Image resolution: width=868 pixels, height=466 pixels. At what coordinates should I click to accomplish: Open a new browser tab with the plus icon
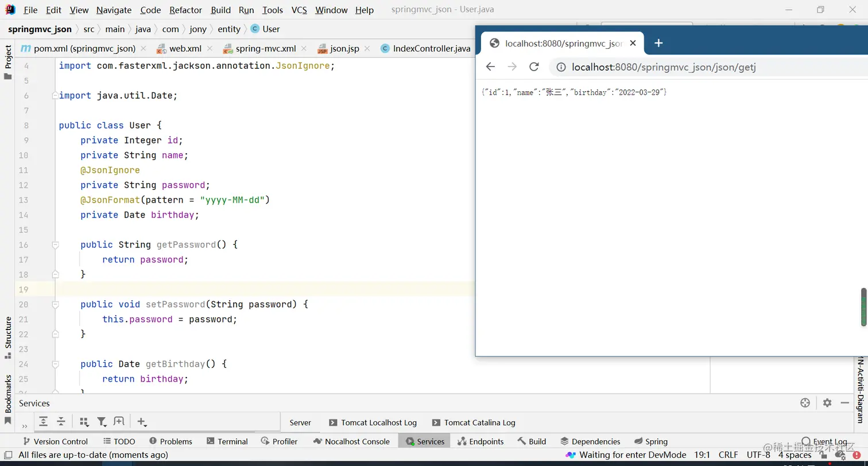tap(658, 43)
